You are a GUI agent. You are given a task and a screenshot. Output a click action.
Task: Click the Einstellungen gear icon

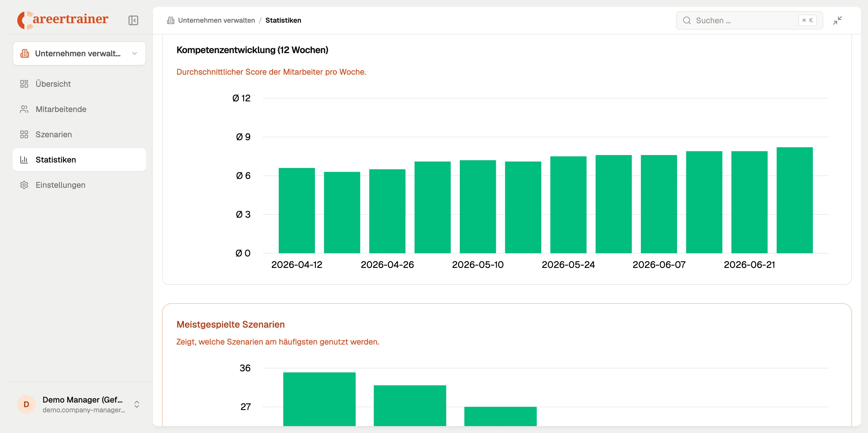coord(24,185)
